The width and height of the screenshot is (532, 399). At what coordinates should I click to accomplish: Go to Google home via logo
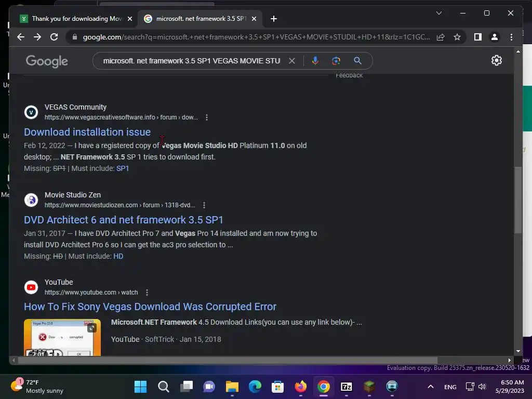click(47, 61)
